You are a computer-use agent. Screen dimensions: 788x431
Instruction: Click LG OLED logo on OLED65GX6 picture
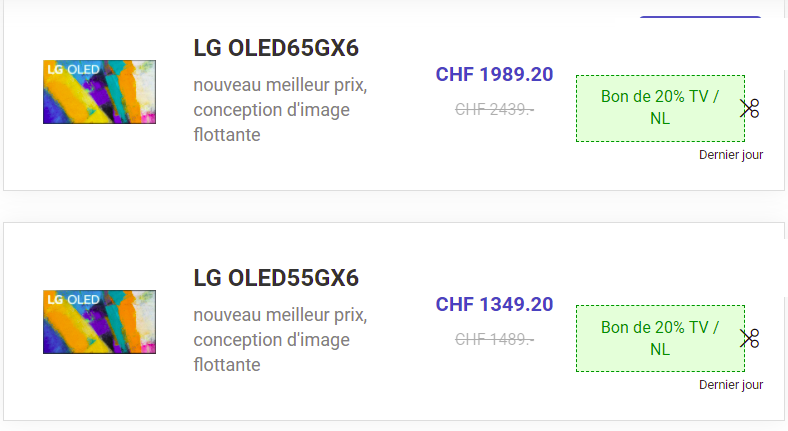point(73,70)
